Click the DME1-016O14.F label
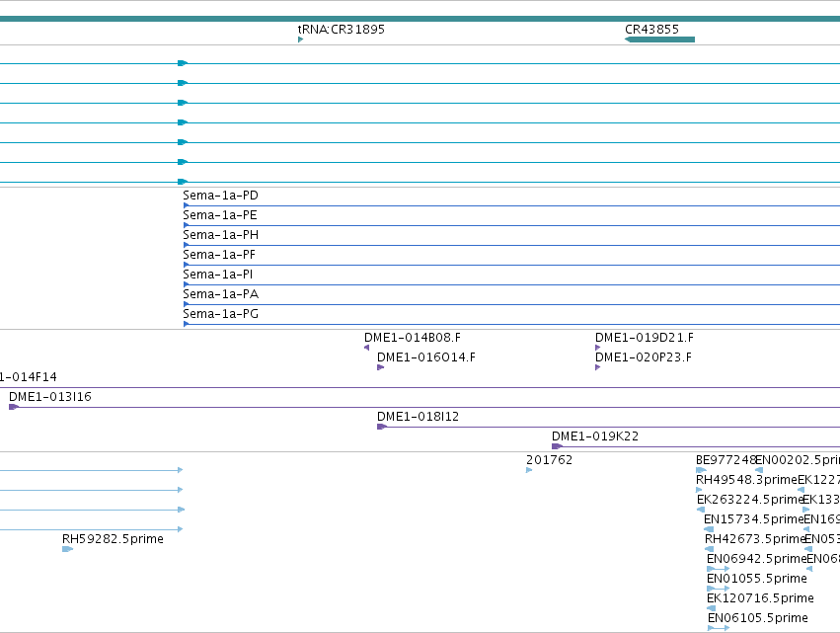This screenshot has height=633, width=840. pos(425,357)
